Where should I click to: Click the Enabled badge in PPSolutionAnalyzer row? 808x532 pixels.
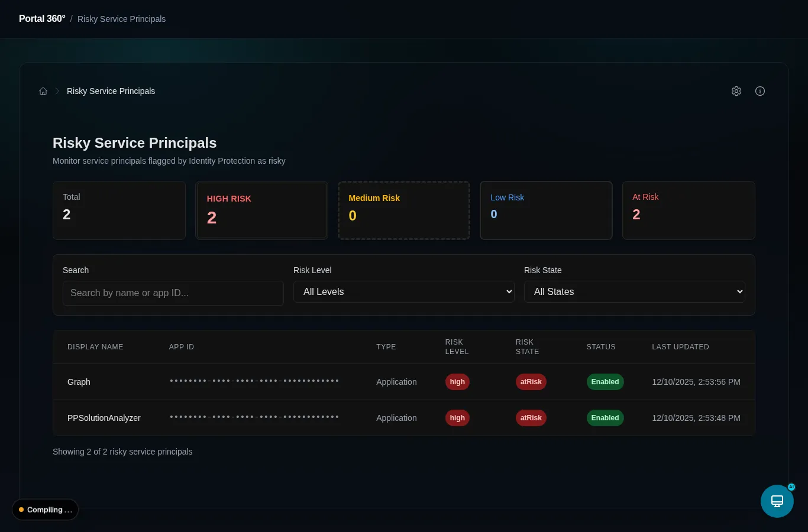pyautogui.click(x=605, y=418)
